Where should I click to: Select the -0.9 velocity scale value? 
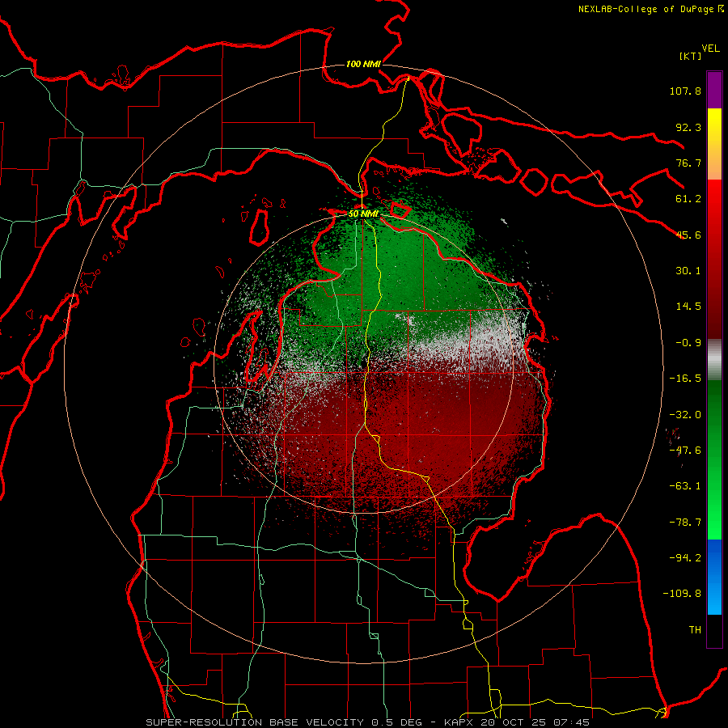688,343
